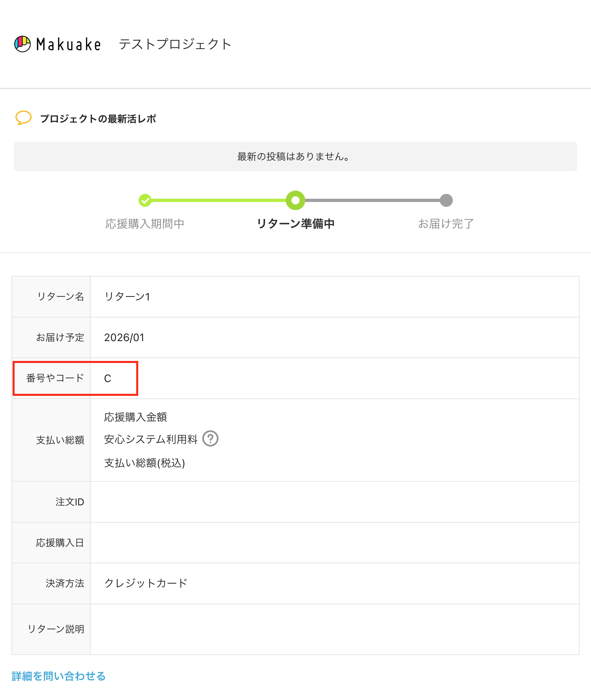
Task: Select the お届け完了 step label
Action: pyautogui.click(x=446, y=223)
